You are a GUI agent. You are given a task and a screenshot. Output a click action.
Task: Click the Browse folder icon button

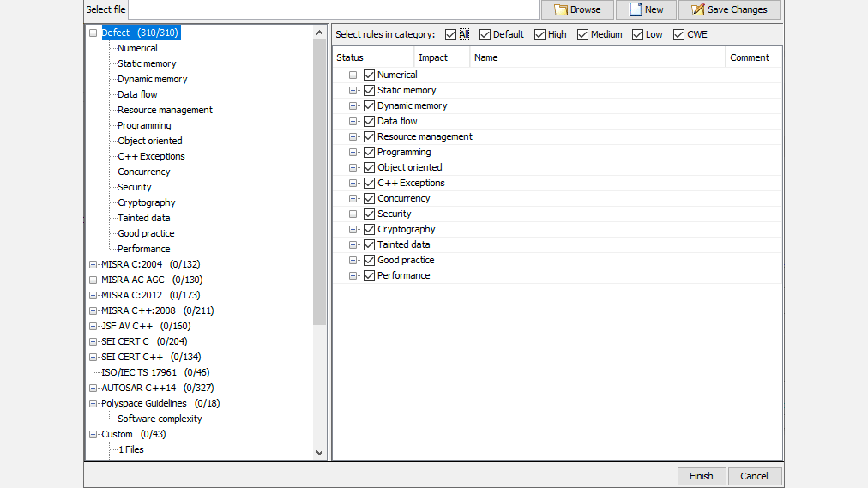pyautogui.click(x=562, y=9)
